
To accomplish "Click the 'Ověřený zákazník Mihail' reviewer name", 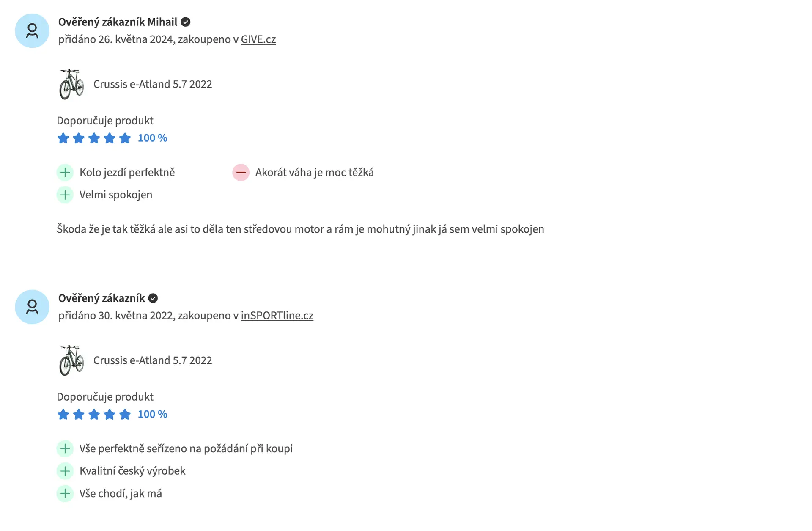I will [118, 22].
